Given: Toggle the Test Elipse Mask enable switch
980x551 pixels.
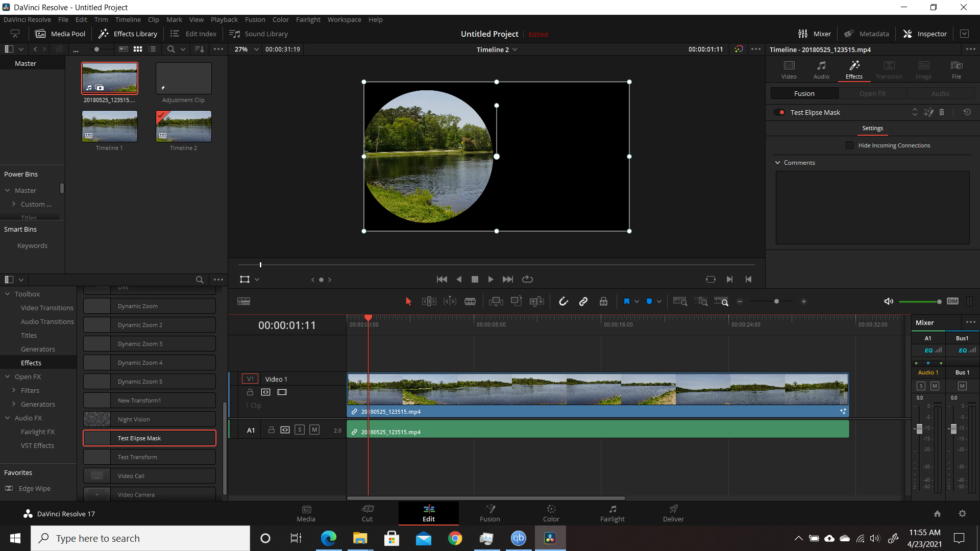Looking at the screenshot, I should 779,112.
